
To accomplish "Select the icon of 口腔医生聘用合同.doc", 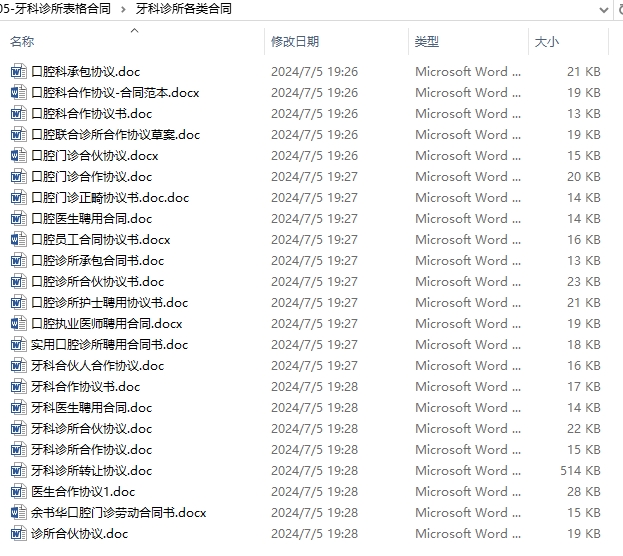I will (x=18, y=219).
